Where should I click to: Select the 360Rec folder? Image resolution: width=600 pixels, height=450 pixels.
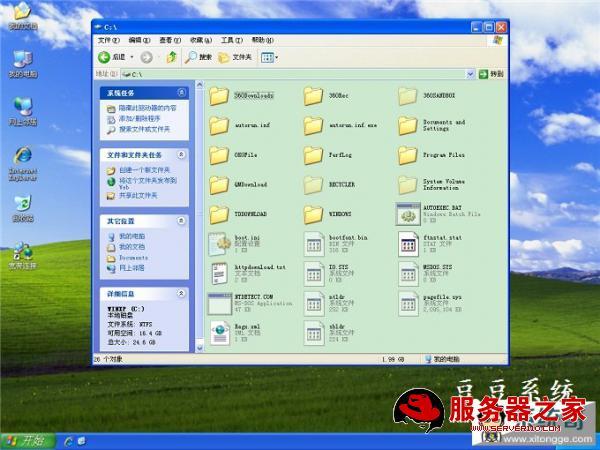(x=326, y=96)
